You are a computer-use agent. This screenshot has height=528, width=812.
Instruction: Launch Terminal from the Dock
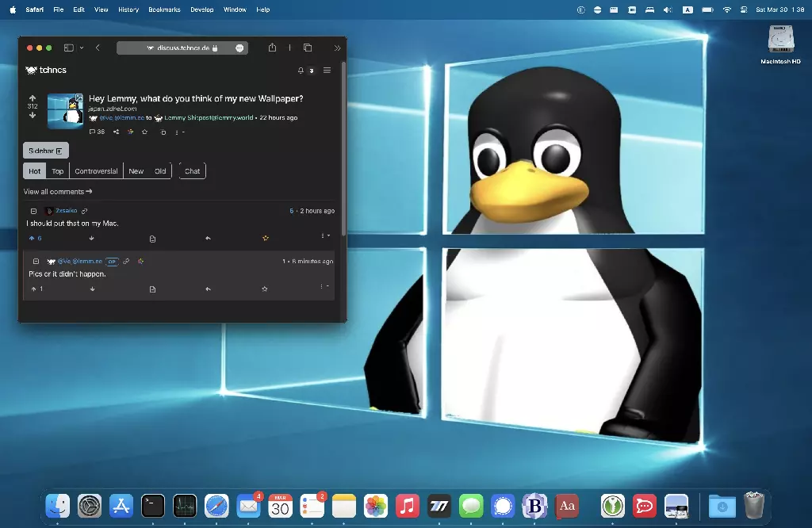(153, 506)
